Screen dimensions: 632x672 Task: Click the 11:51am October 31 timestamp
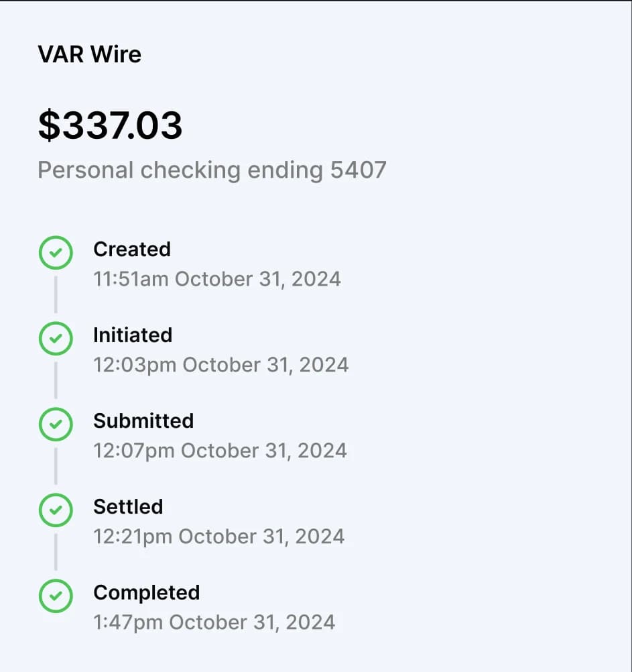point(217,278)
